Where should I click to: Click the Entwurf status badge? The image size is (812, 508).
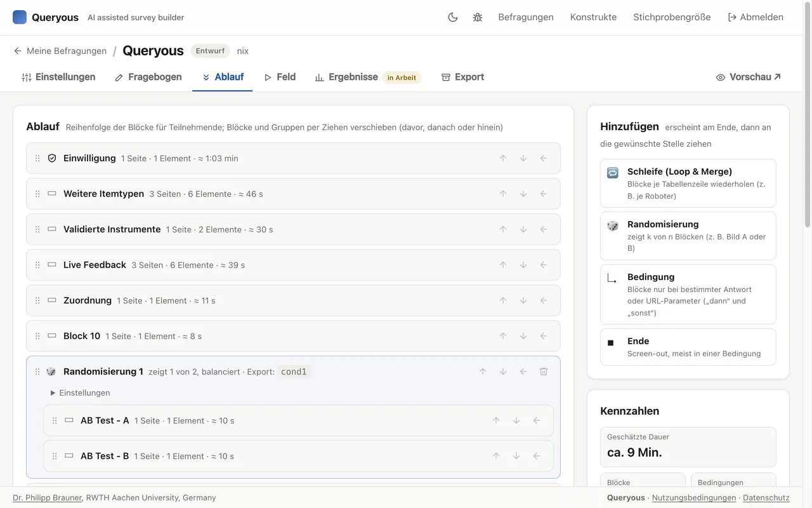[210, 51]
